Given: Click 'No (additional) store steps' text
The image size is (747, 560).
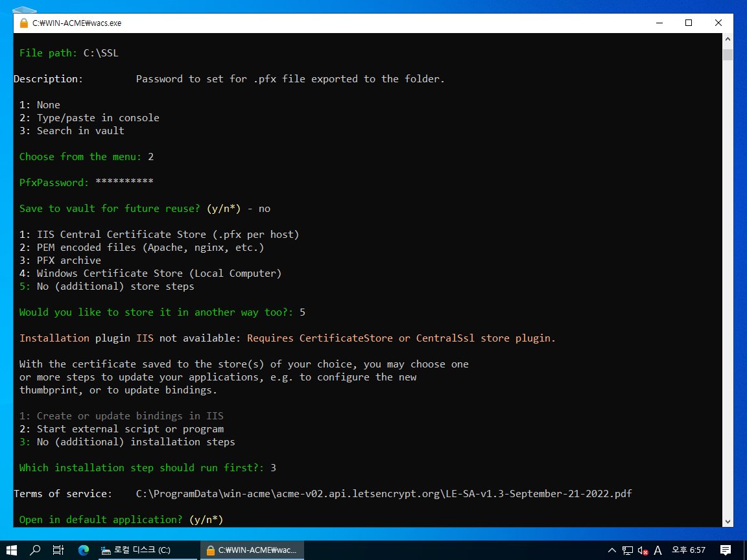Looking at the screenshot, I should click(115, 286).
